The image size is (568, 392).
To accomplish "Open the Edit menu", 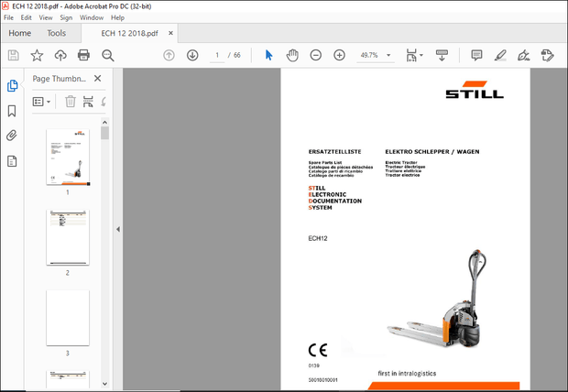I will (26, 17).
